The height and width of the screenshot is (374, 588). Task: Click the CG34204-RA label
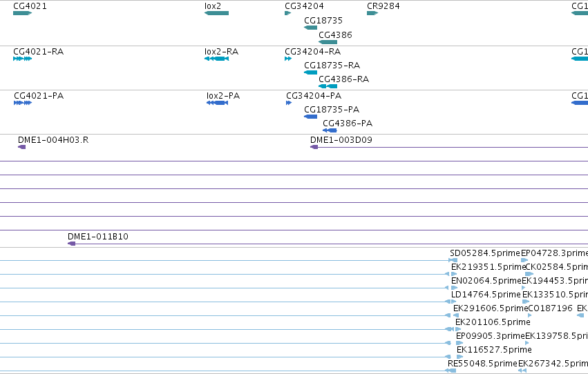[x=313, y=51]
